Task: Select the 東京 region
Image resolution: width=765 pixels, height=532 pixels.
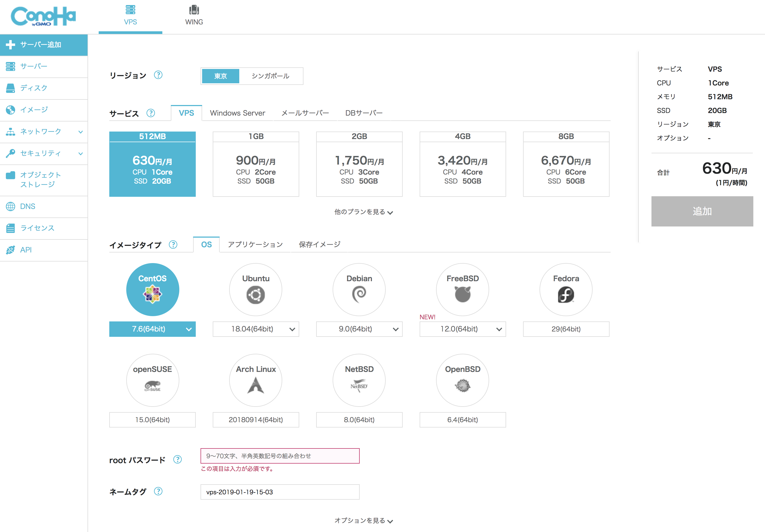Action: [x=221, y=76]
